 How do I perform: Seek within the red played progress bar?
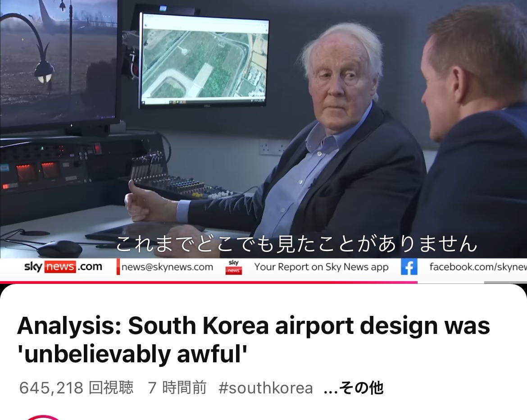tap(209, 283)
